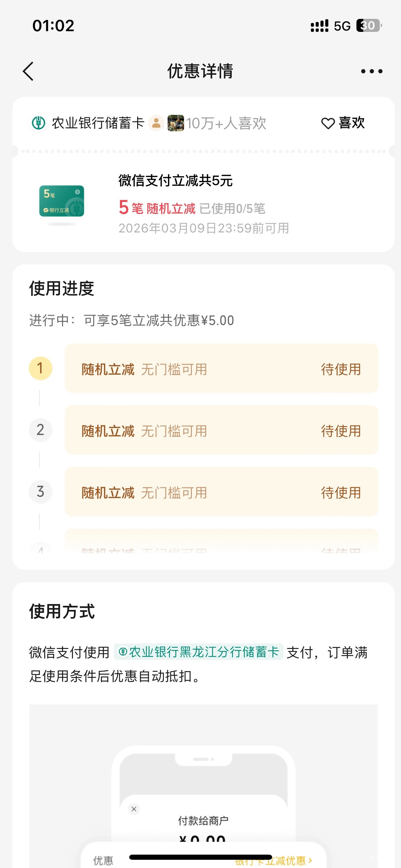This screenshot has height=868, width=401.
Task: Tap the 农业银行储蓄卡 header title
Action: coord(98,123)
